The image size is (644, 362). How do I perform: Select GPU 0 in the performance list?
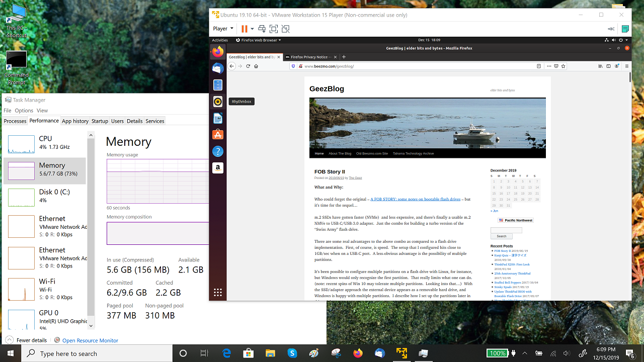point(45,319)
